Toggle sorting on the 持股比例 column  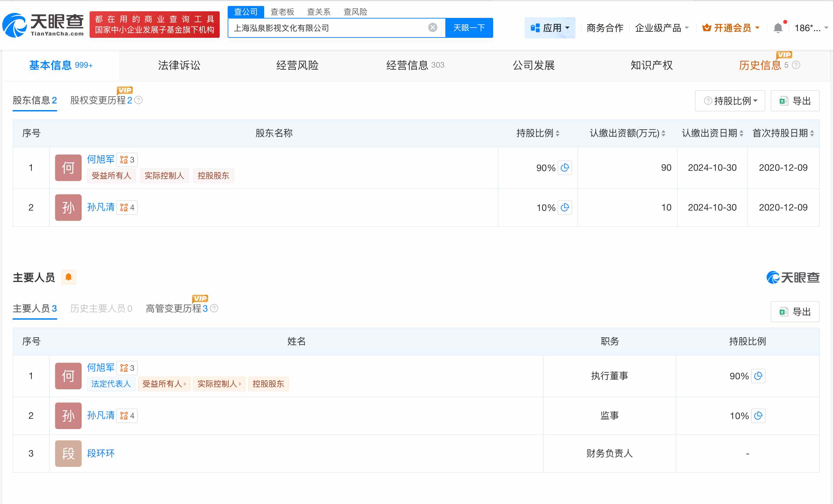coord(557,133)
